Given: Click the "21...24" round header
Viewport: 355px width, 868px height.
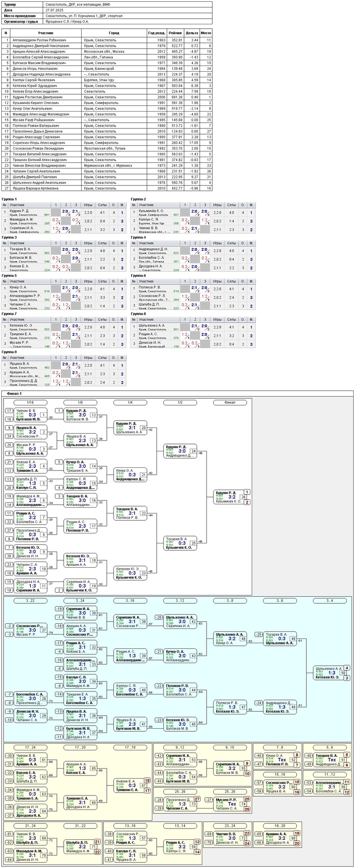Looking at the screenshot, I should [x=30, y=826].
